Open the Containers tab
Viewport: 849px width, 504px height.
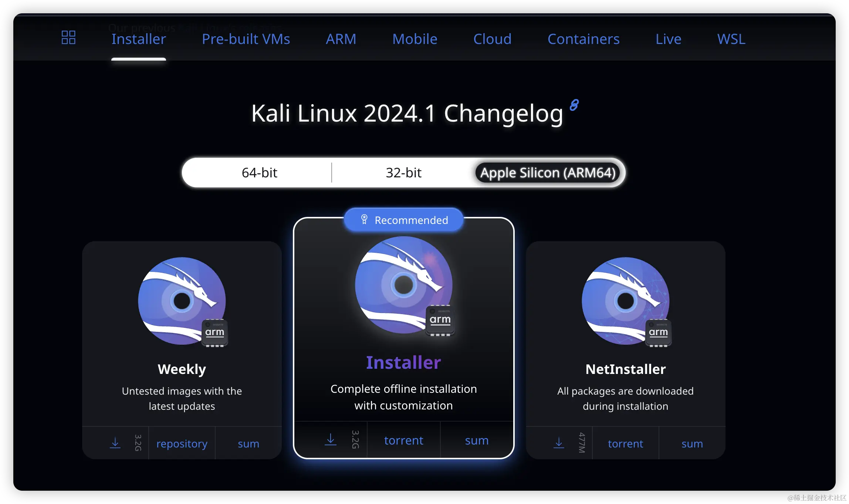(583, 39)
